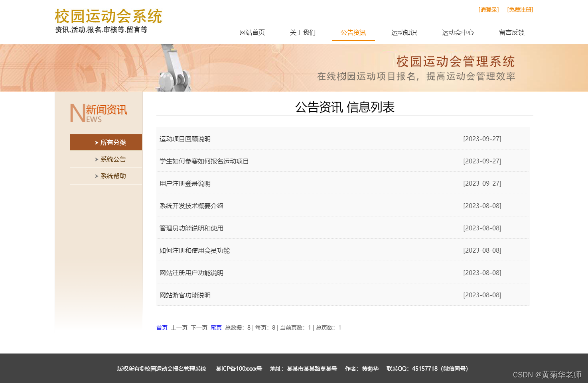Image resolution: width=588 pixels, height=383 pixels.
Task: Open article 系统开发技术概要介绍
Action: [191, 206]
